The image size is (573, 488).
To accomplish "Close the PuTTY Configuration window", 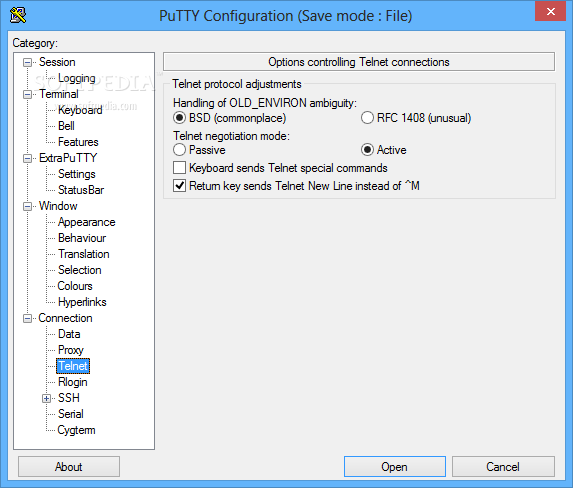I will point(550,11).
